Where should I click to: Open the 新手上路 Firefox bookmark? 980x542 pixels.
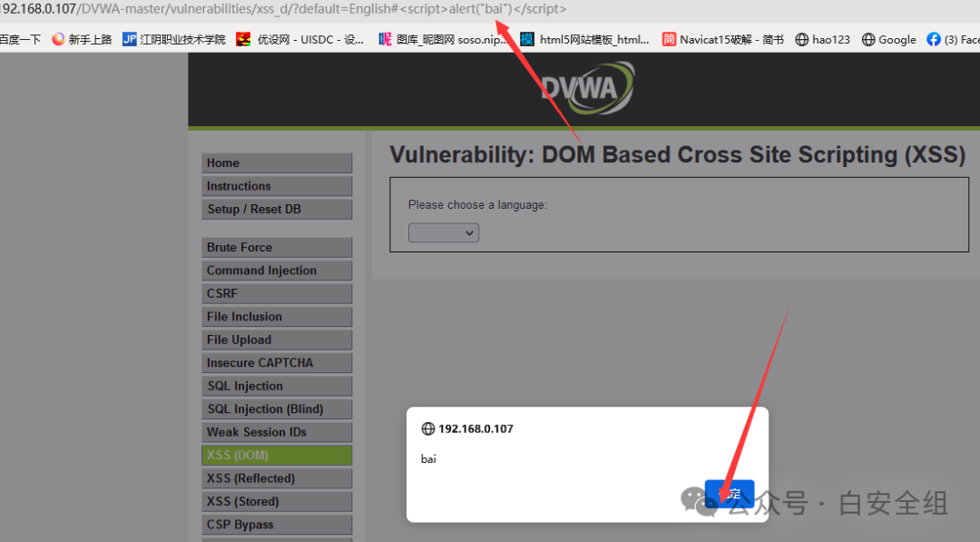pyautogui.click(x=82, y=39)
